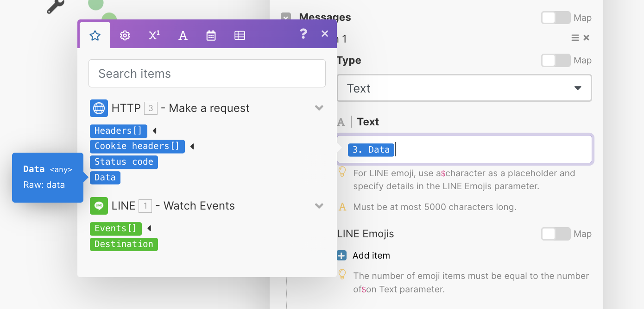Open the general functions gear tab

(125, 35)
